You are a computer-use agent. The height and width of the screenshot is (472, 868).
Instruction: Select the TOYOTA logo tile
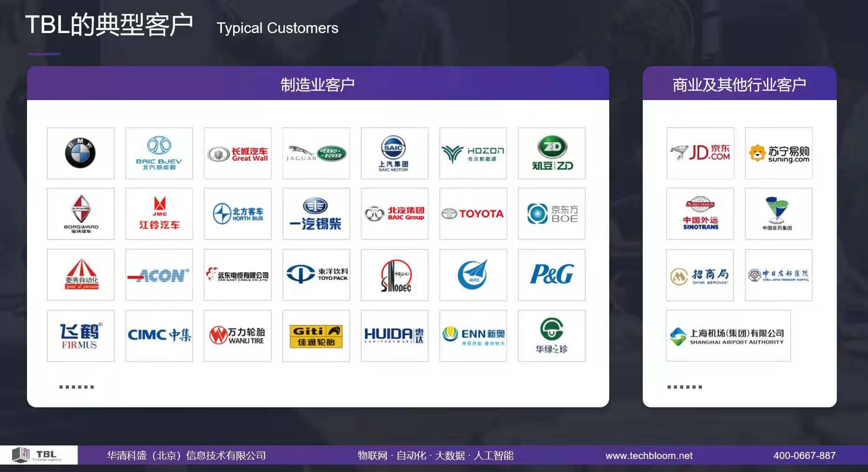click(x=473, y=214)
